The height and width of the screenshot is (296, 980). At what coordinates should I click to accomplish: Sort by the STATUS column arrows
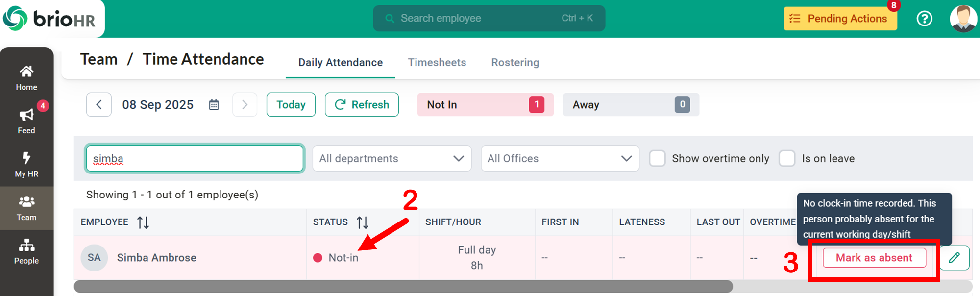[363, 222]
